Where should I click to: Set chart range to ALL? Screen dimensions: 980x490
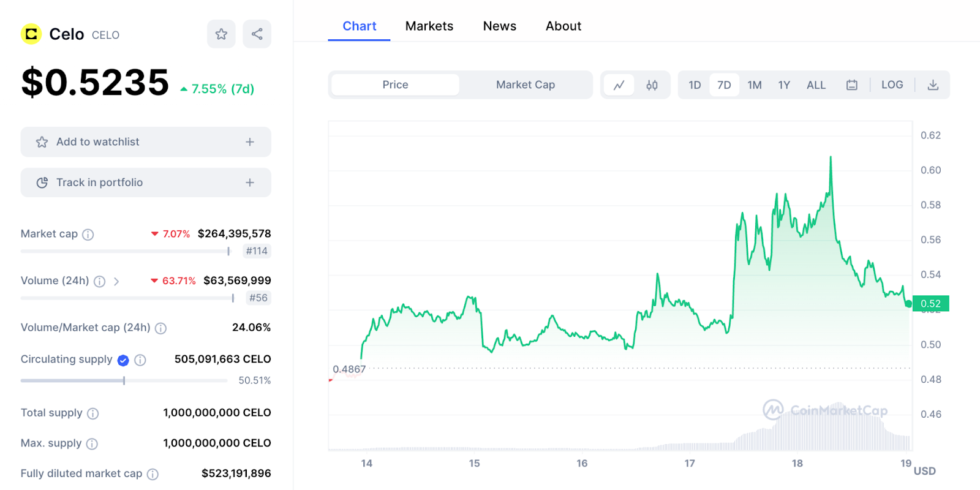816,85
